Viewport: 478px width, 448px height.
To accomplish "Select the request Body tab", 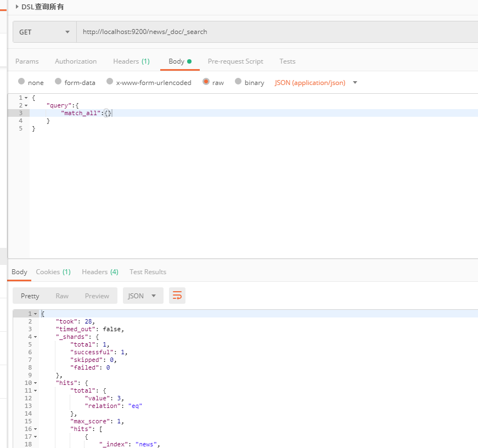I will [x=180, y=61].
